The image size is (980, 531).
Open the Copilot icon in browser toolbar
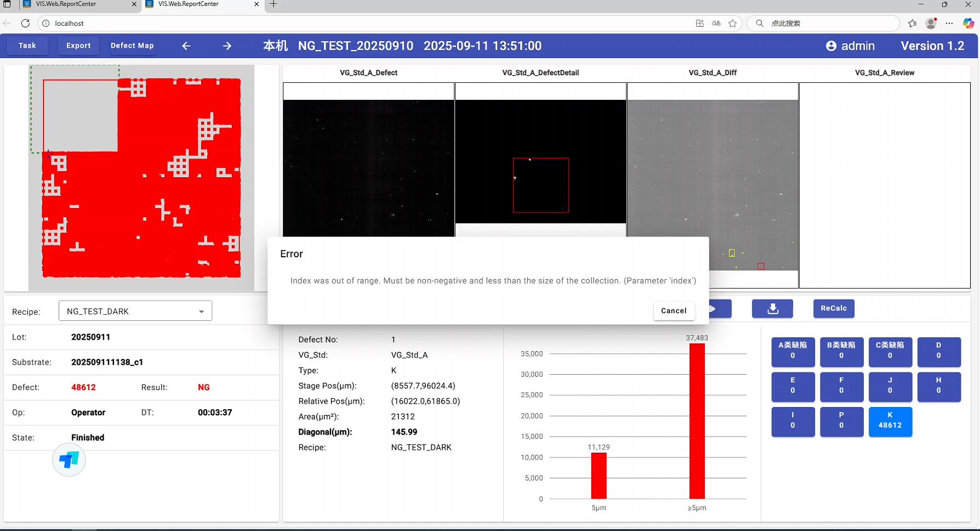(x=968, y=23)
